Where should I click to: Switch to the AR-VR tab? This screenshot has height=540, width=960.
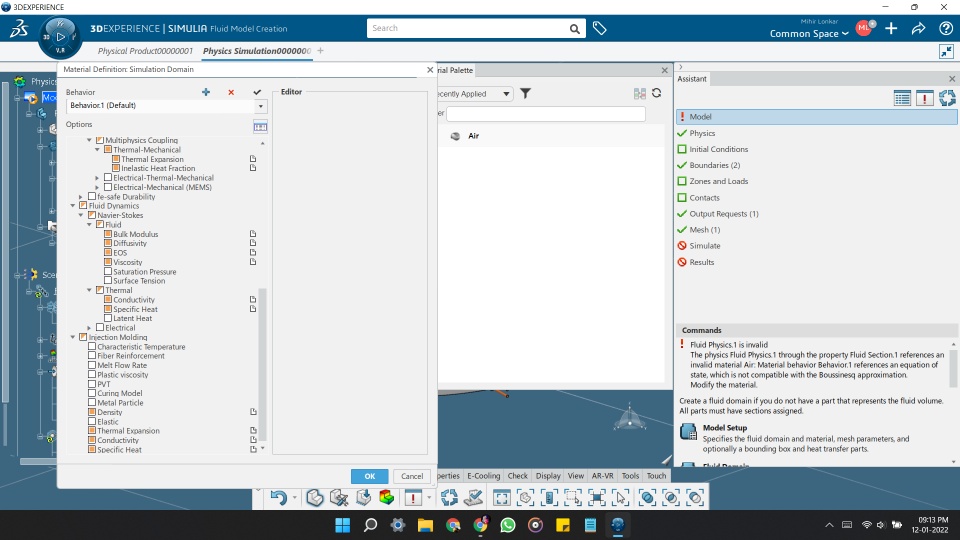[602, 476]
